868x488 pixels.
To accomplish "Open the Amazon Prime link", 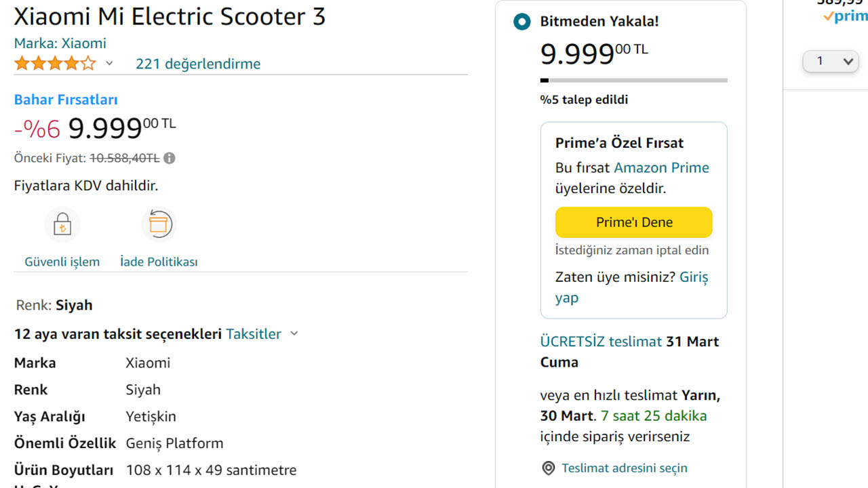I will [661, 167].
